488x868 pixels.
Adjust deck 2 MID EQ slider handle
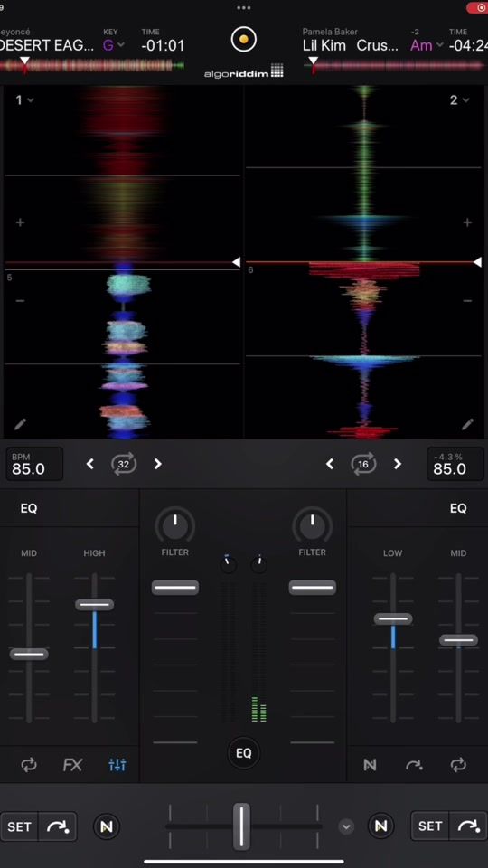(x=459, y=640)
